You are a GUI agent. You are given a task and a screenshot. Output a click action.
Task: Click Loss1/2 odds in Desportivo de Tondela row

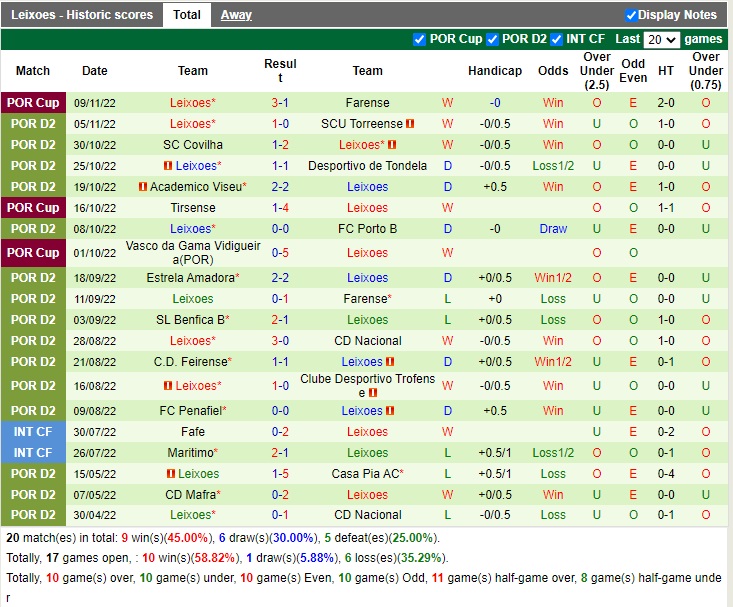tap(553, 166)
